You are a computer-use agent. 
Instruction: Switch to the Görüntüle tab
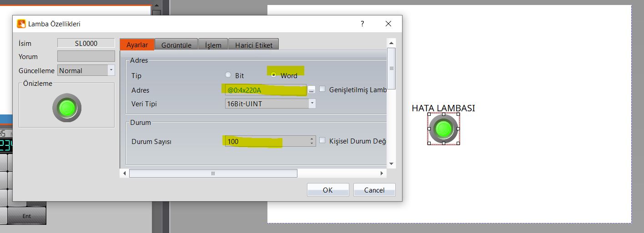pos(176,45)
